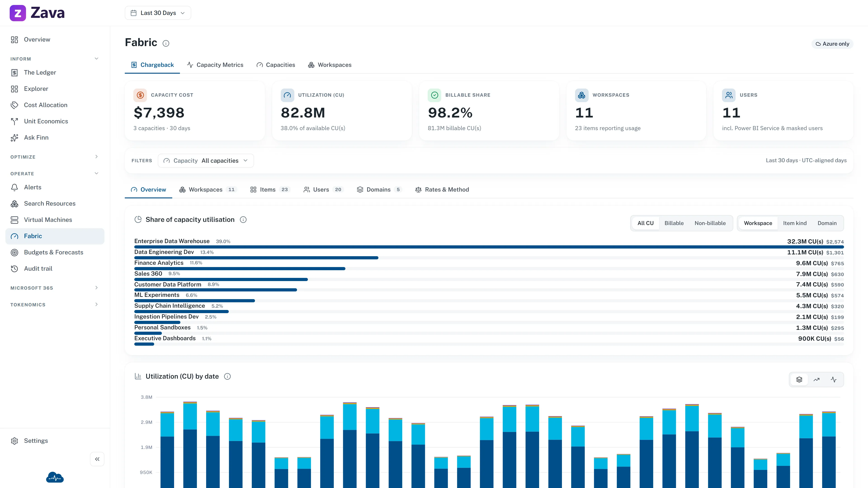The height and width of the screenshot is (488, 868).
Task: Show info for Utilization (CU) by date
Action: click(x=227, y=376)
